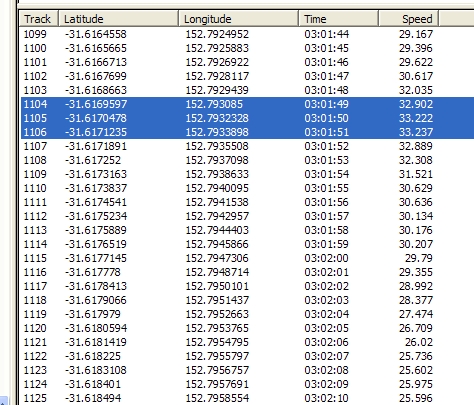Select track row 1113

(247, 230)
